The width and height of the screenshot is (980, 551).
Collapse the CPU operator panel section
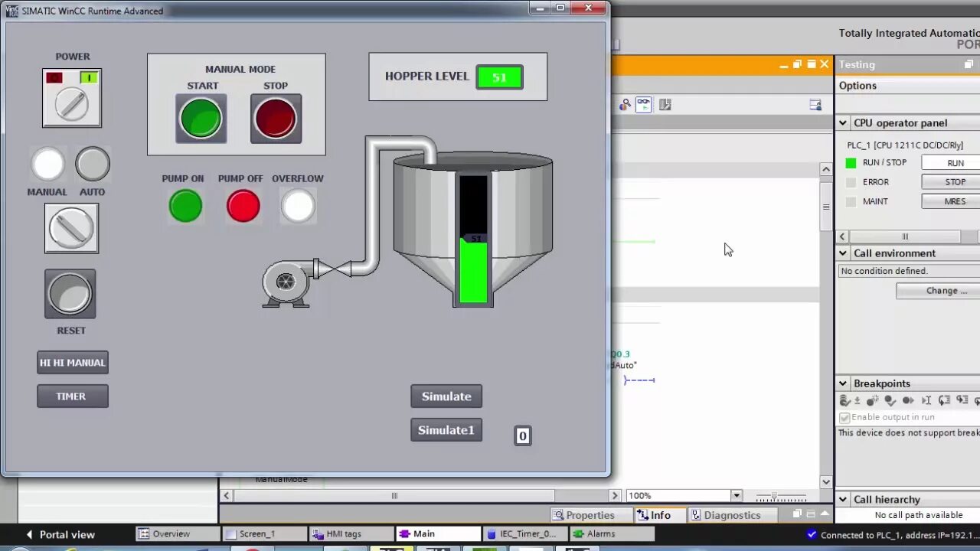843,123
